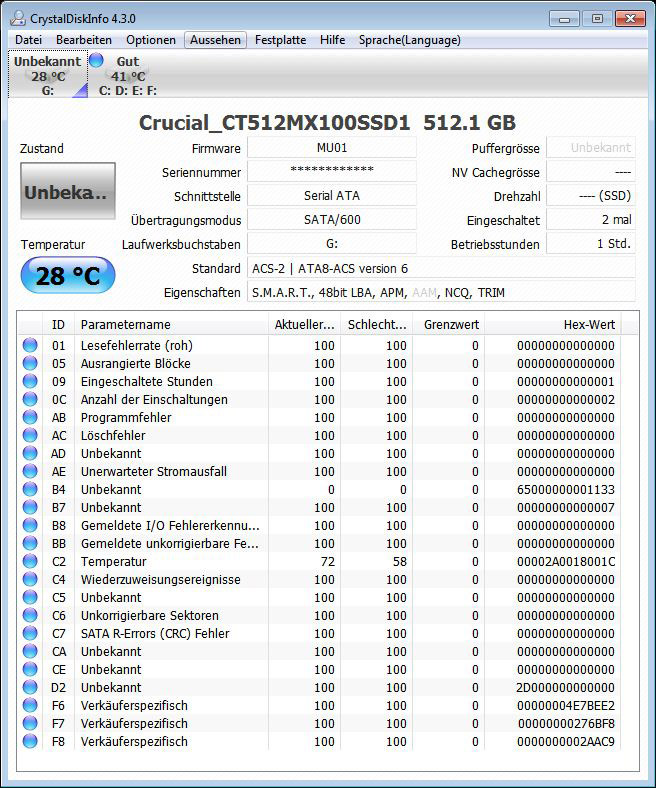Click the Serial ATA interface field
Viewport: 656px width, 788px height.
tap(332, 195)
